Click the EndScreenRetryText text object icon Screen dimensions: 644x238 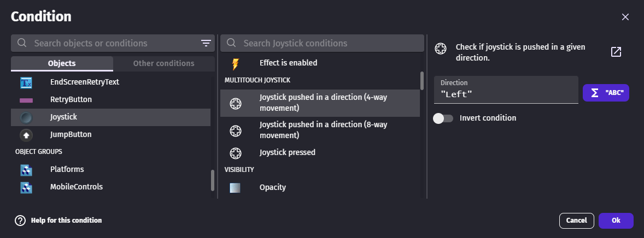coord(26,82)
